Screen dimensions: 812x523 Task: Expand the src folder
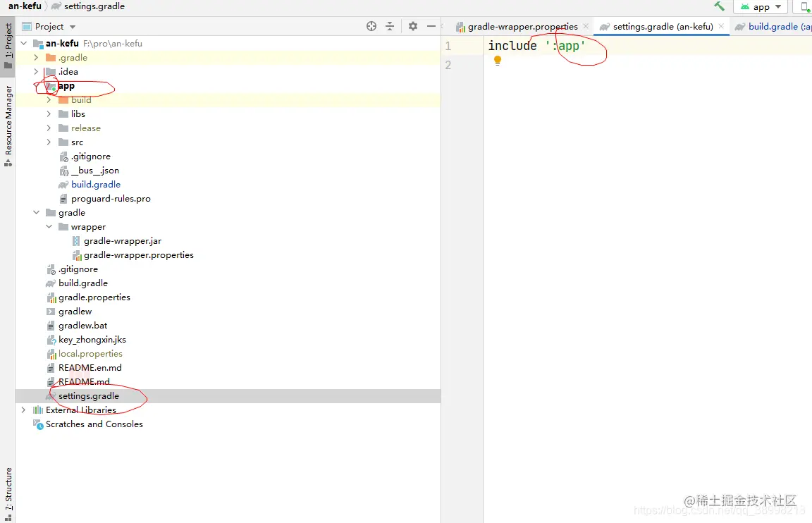(x=49, y=142)
